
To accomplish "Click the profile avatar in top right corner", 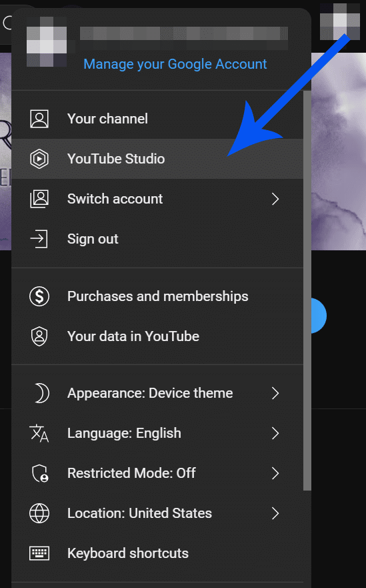I will tap(340, 21).
